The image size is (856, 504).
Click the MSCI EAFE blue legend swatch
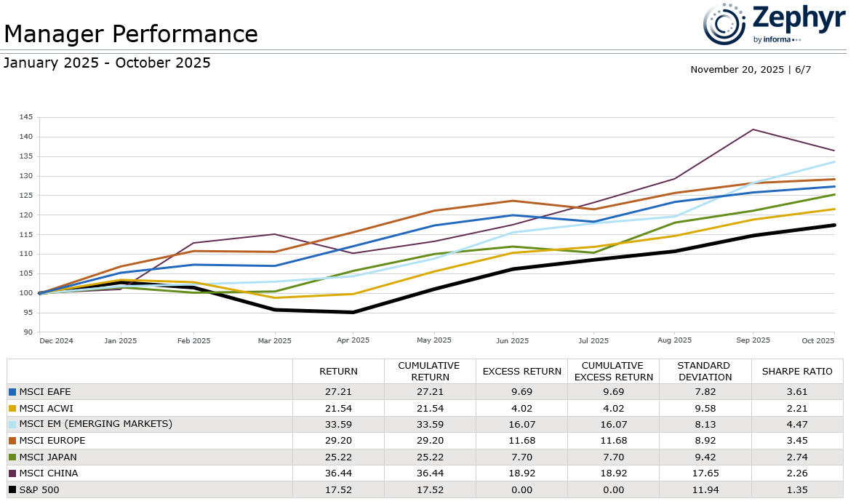pos(12,392)
